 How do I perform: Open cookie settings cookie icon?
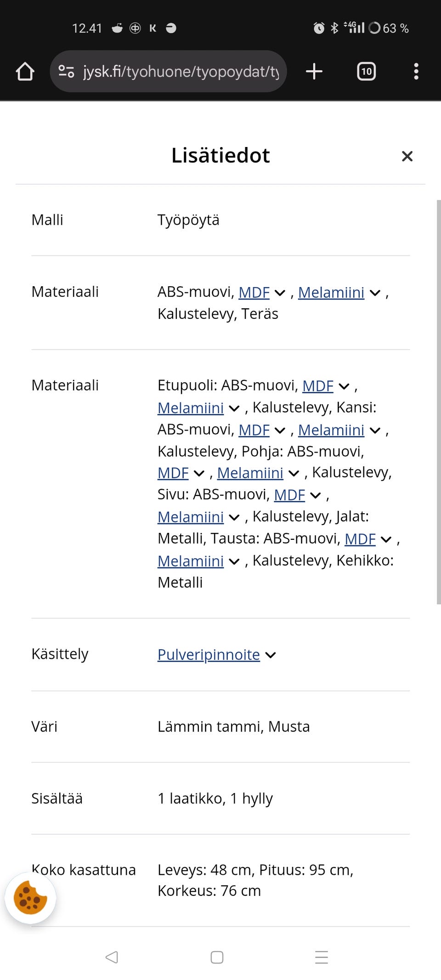(x=30, y=897)
